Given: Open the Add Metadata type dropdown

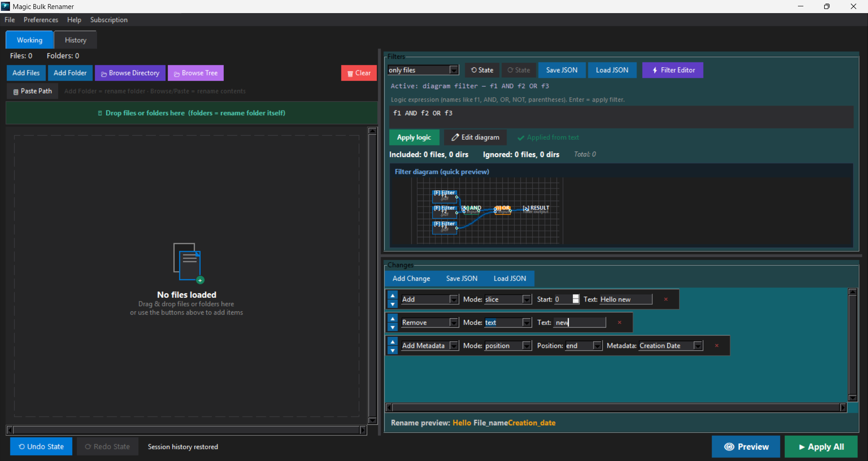Looking at the screenshot, I should [454, 345].
